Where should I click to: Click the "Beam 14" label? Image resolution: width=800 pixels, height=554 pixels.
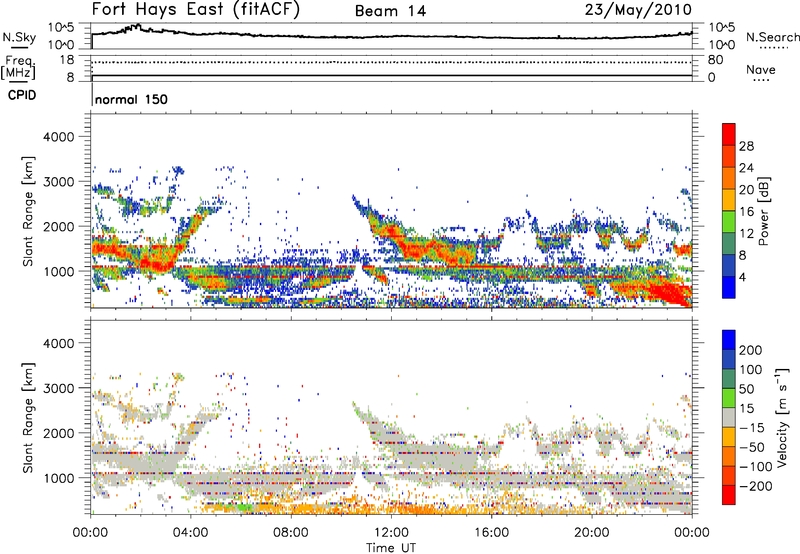coord(390,11)
